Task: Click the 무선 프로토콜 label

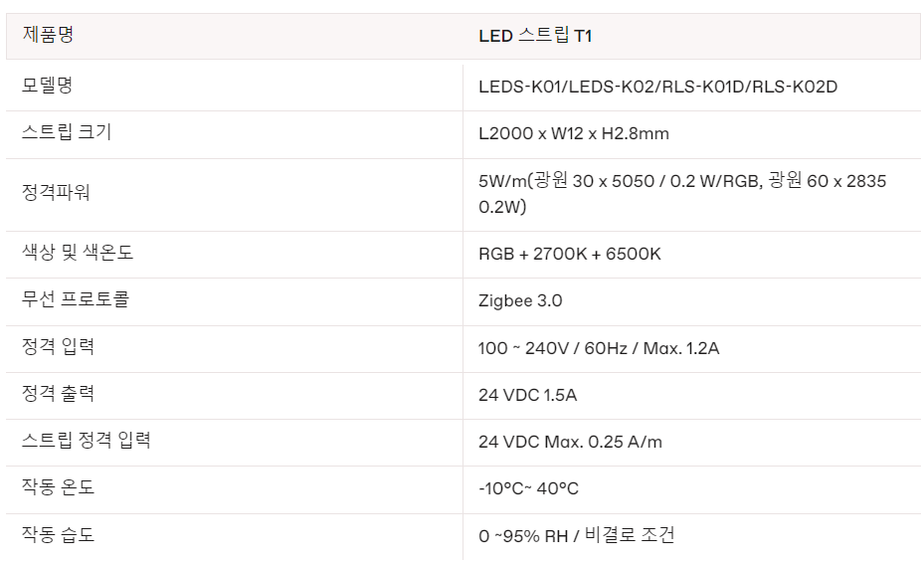Action: pos(76,299)
